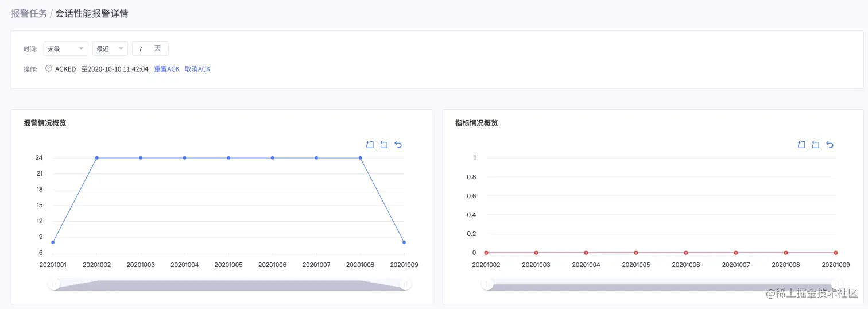Screen dimensions: 868x309
Task: Click the ACKED status icon
Action: tap(48, 68)
